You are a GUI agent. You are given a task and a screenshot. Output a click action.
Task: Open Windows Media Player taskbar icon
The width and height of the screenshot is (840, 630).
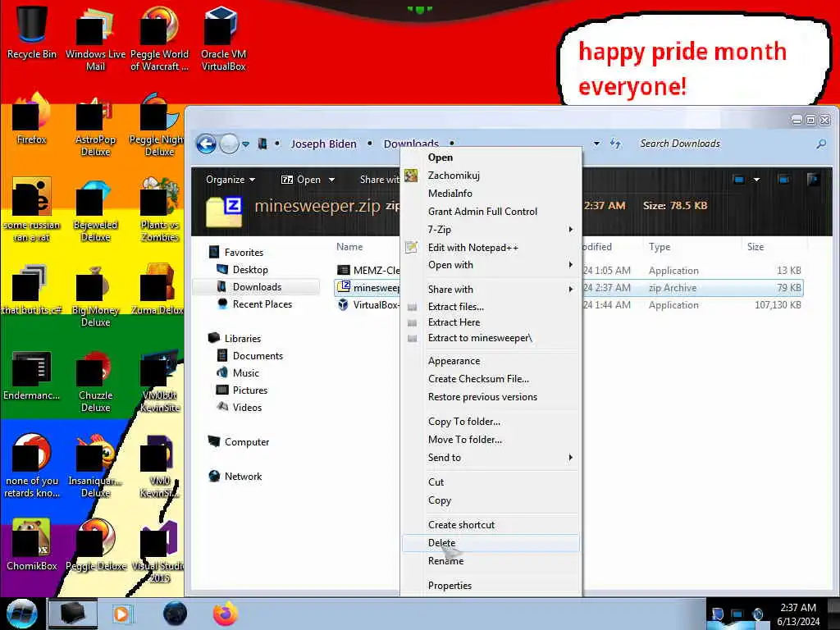point(122,614)
